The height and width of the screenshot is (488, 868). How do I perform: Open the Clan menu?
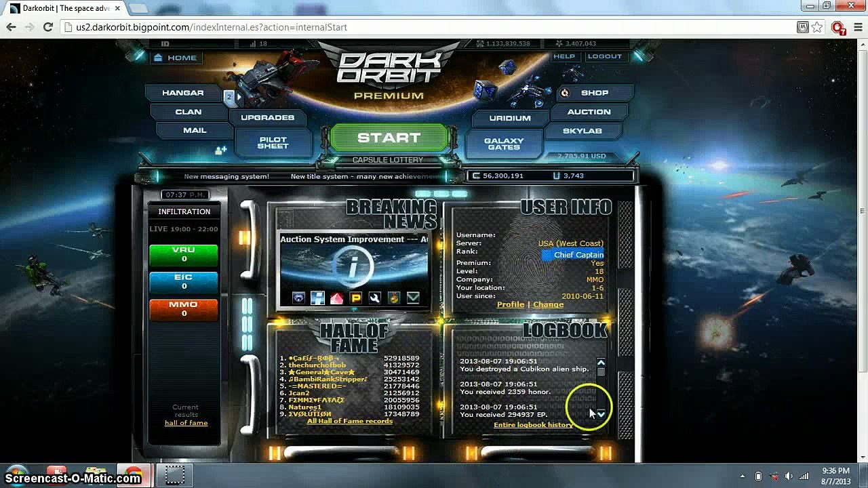click(188, 112)
